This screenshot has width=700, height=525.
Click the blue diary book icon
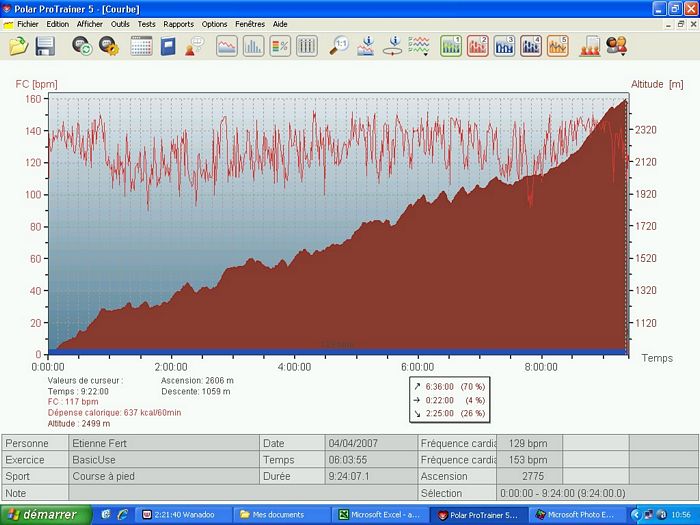tap(168, 46)
